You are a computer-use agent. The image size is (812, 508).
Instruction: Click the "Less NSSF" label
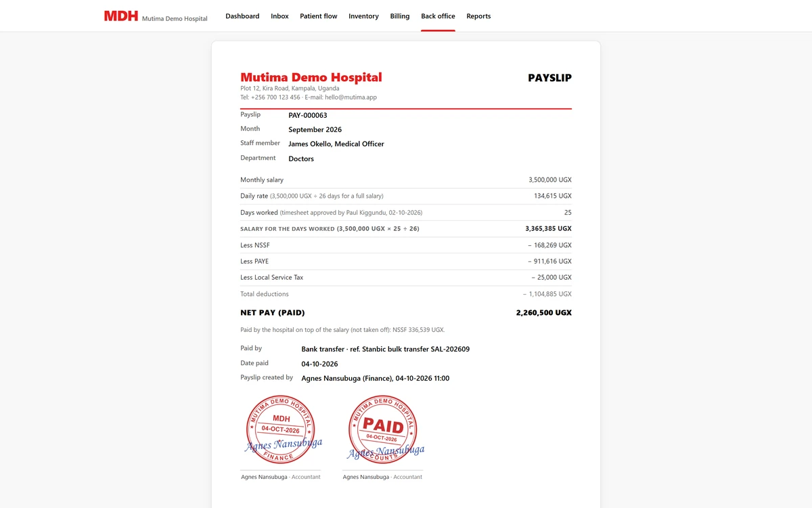tap(255, 245)
